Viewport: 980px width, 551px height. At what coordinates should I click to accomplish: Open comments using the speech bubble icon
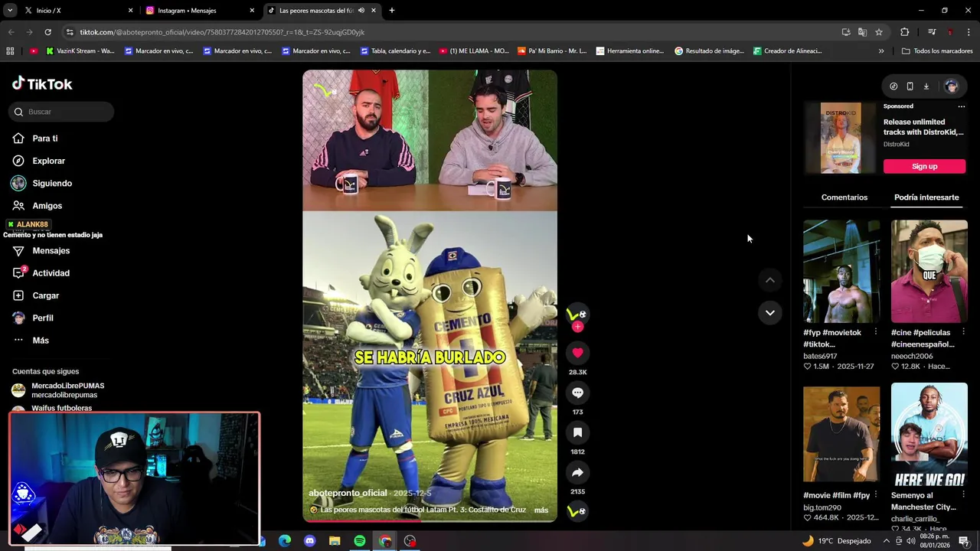click(577, 393)
